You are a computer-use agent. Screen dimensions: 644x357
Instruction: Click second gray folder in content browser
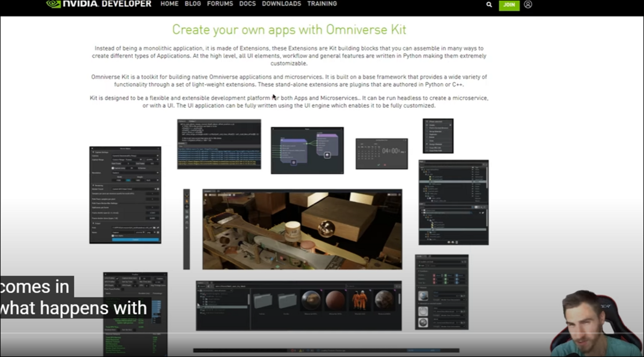(287, 300)
